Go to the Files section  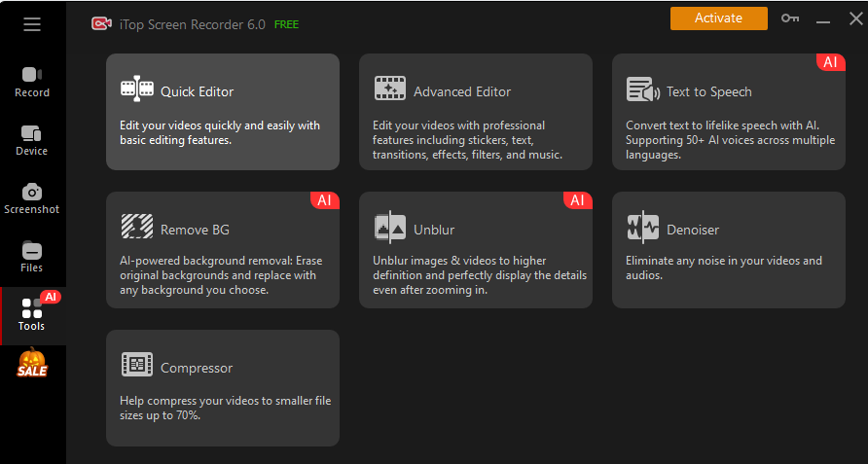[x=32, y=257]
